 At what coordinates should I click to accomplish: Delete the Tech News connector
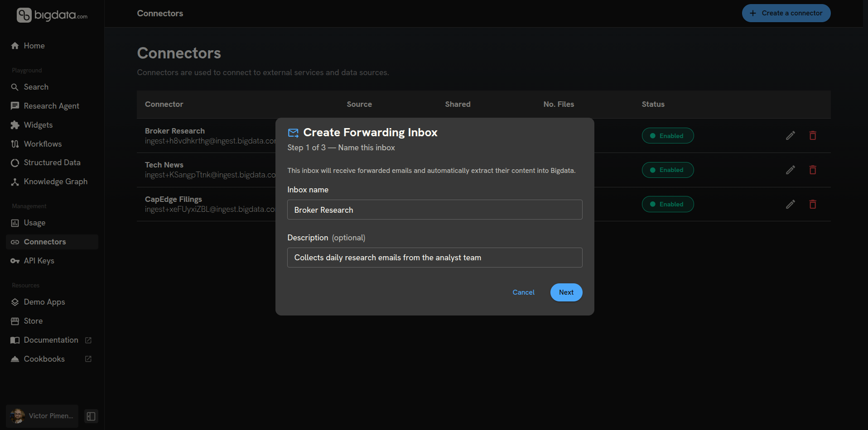(x=813, y=170)
